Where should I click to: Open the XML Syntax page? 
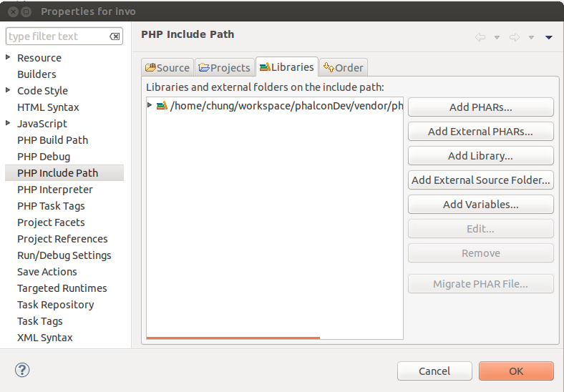[45, 338]
